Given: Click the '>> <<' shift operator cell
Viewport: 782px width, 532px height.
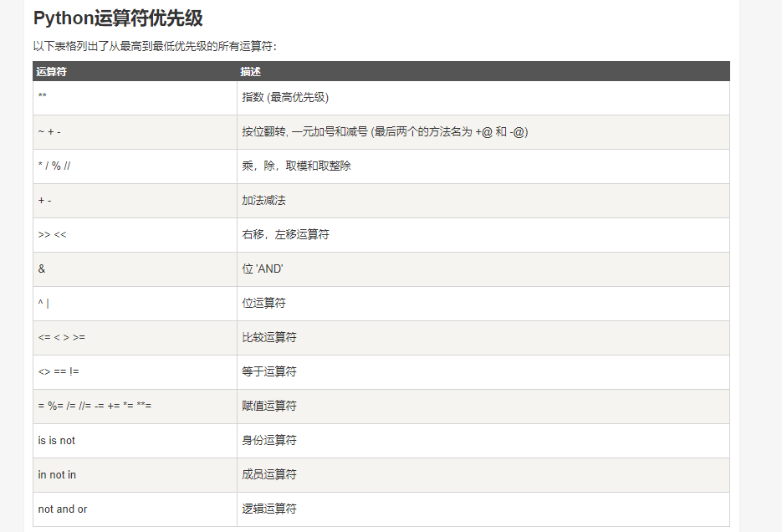Looking at the screenshot, I should click(135, 235).
